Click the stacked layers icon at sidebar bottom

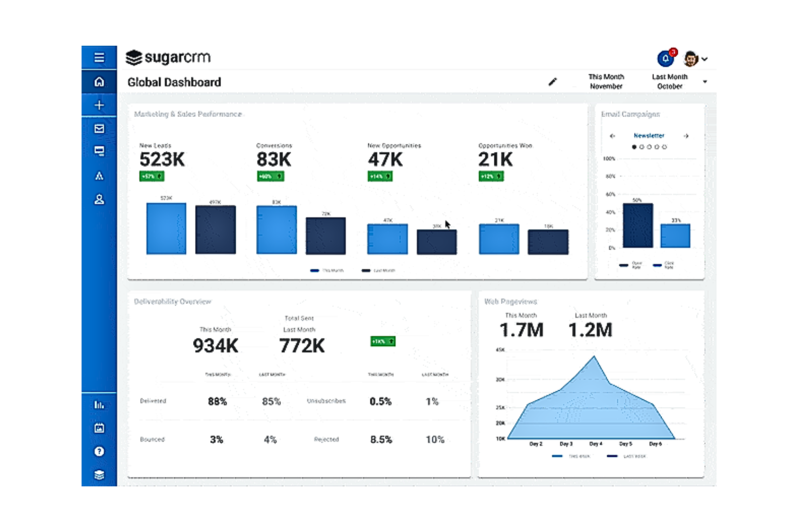coord(99,475)
